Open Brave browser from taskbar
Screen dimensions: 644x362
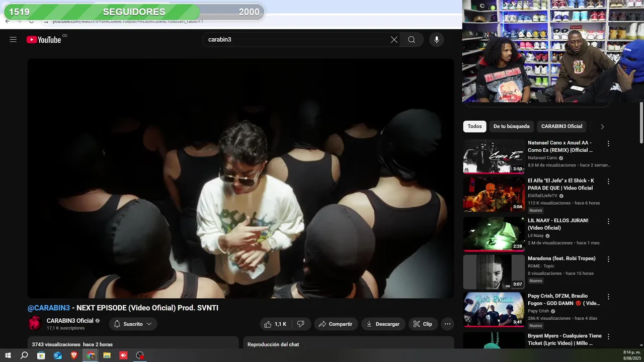[74, 355]
